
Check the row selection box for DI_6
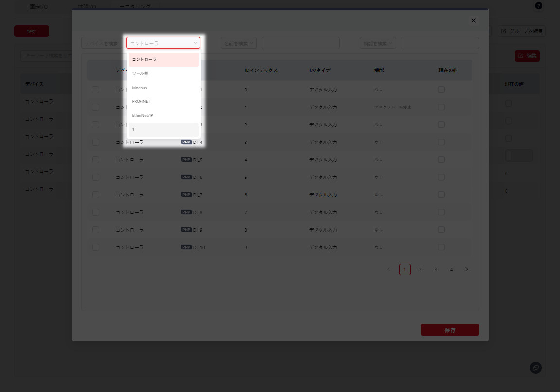click(x=95, y=177)
